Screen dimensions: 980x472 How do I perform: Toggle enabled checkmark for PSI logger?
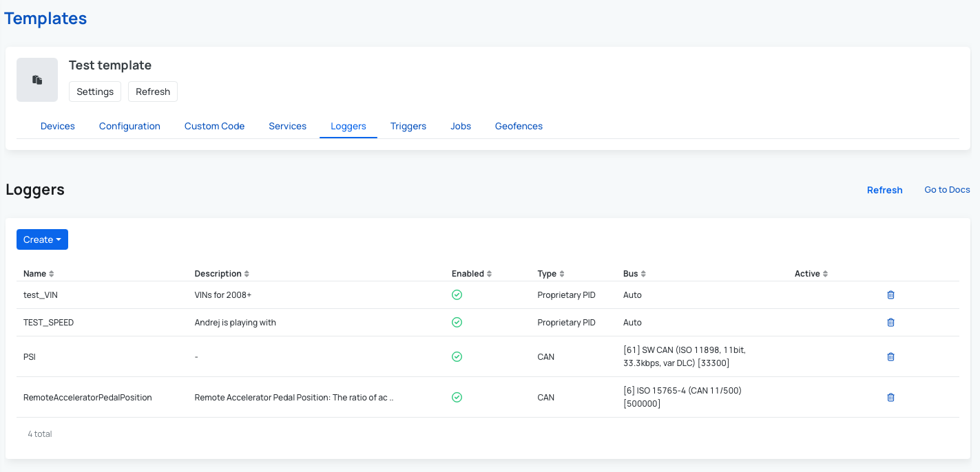coord(457,356)
